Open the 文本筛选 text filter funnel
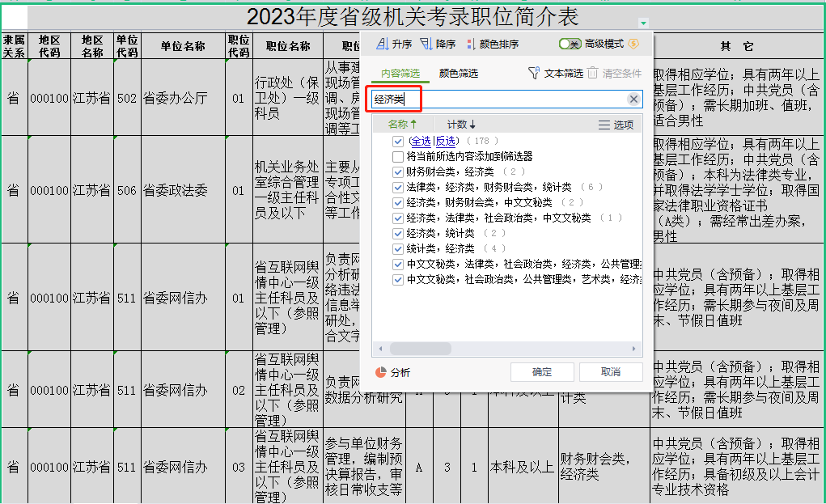 (x=534, y=73)
